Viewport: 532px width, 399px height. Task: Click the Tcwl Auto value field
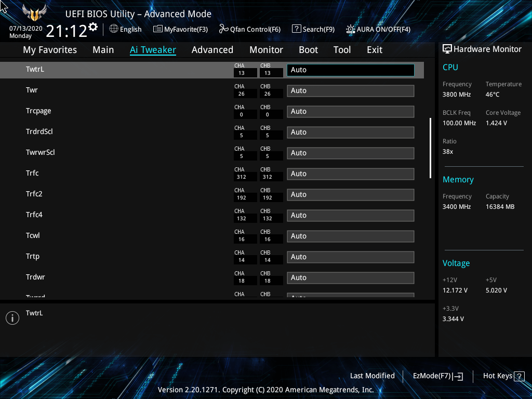click(351, 236)
